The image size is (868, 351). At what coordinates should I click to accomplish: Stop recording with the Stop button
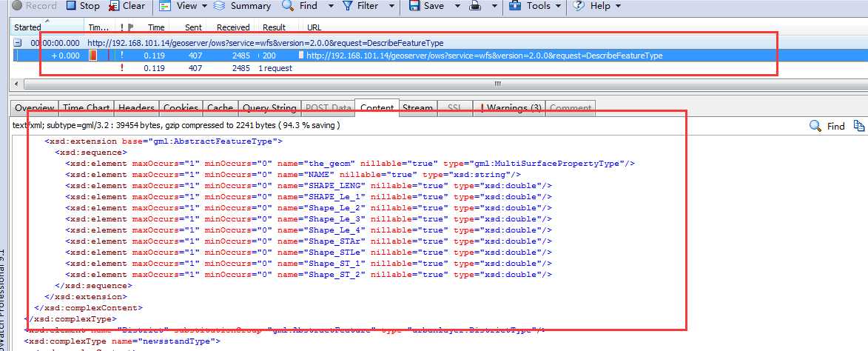[83, 5]
